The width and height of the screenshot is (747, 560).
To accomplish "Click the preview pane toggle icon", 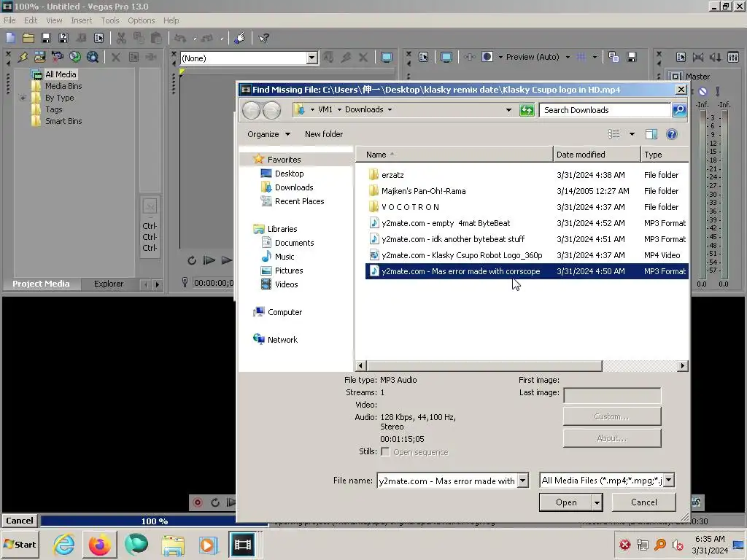I will pyautogui.click(x=651, y=134).
